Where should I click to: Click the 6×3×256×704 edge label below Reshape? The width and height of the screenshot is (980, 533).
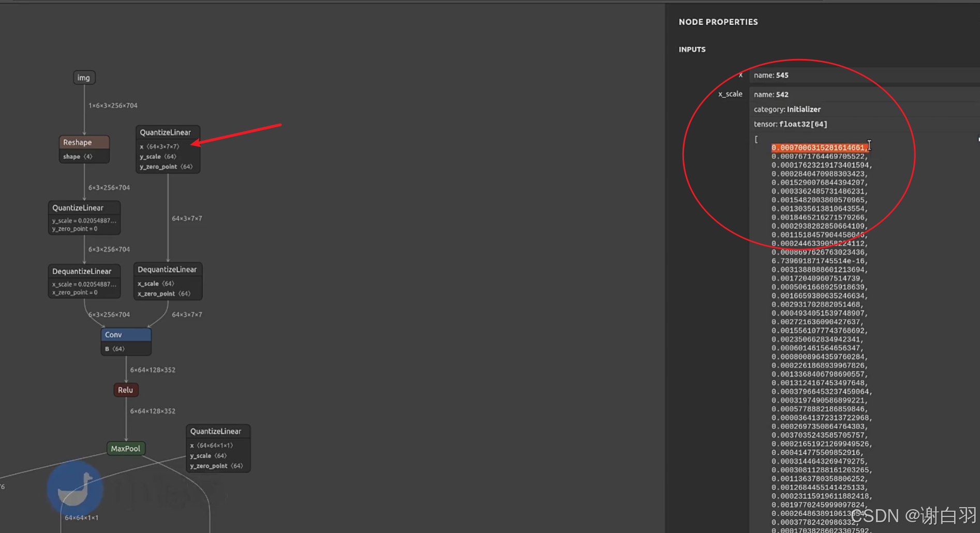(109, 188)
